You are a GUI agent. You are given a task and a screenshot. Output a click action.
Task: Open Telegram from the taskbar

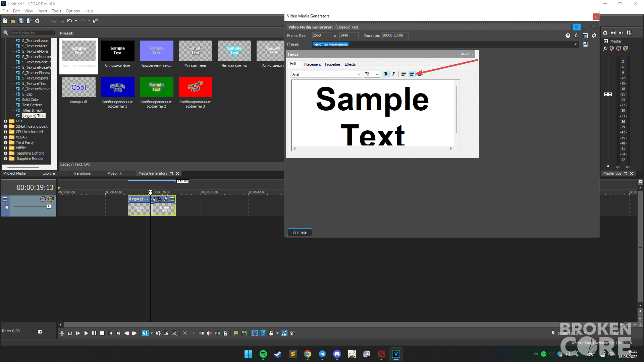coord(322,354)
